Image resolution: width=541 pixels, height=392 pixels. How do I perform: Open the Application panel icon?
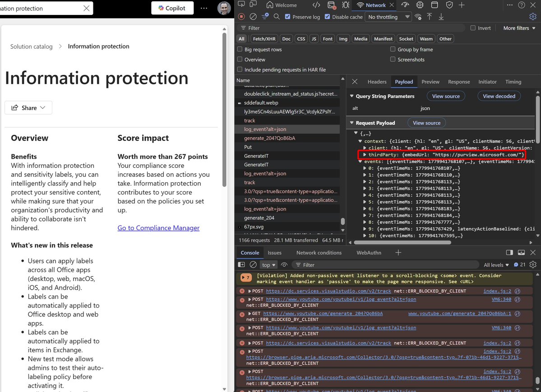[x=435, y=5]
